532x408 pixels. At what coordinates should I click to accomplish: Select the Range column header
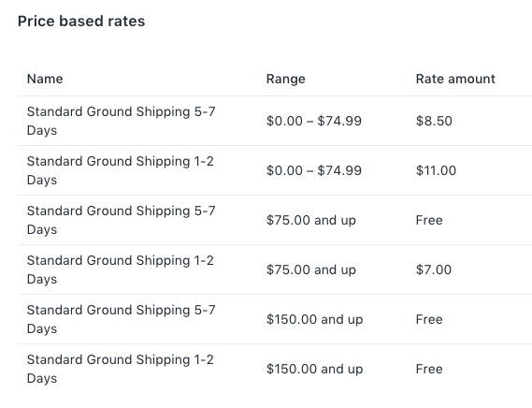point(286,79)
